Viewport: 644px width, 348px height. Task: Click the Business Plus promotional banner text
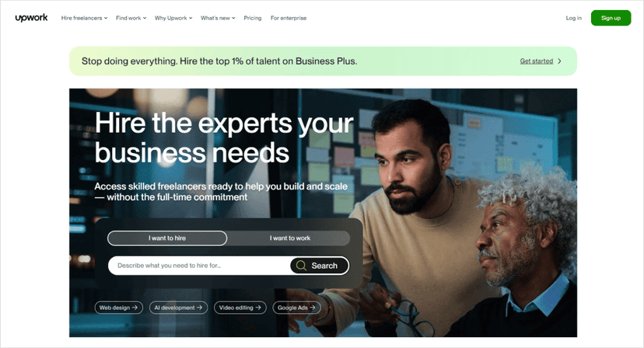coord(219,61)
